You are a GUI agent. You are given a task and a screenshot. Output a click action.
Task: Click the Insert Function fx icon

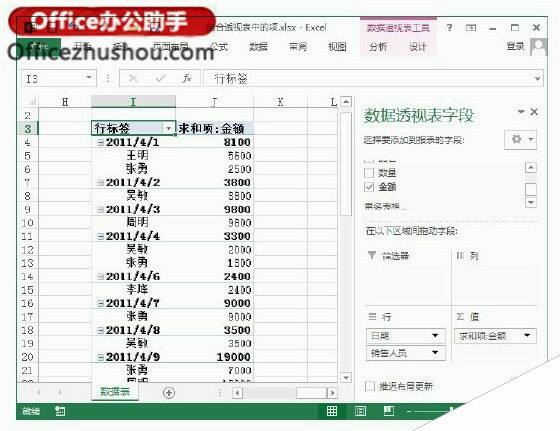pyautogui.click(x=187, y=78)
